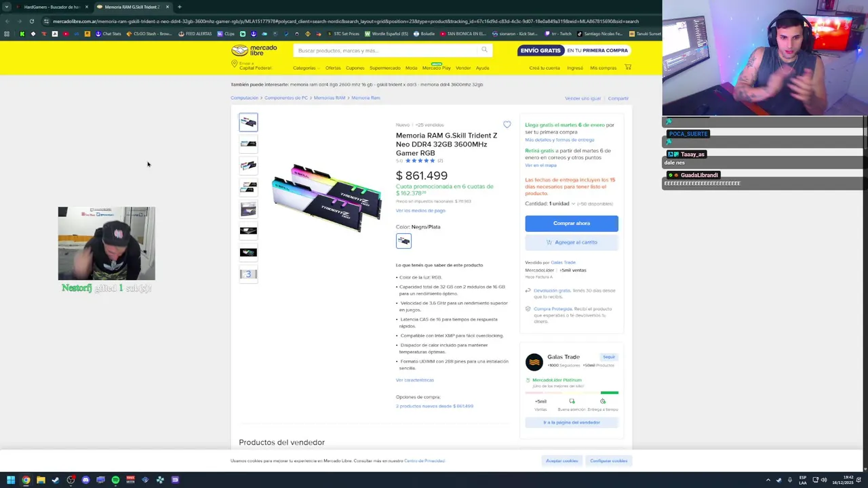Click Ver en el mapa link

click(540, 165)
